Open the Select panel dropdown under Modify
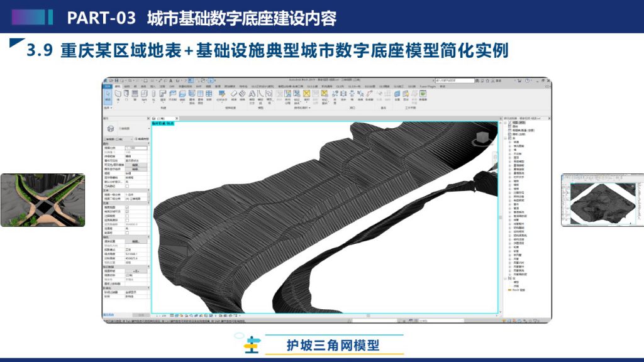Viewport: 644px width, 362px height. [108, 108]
